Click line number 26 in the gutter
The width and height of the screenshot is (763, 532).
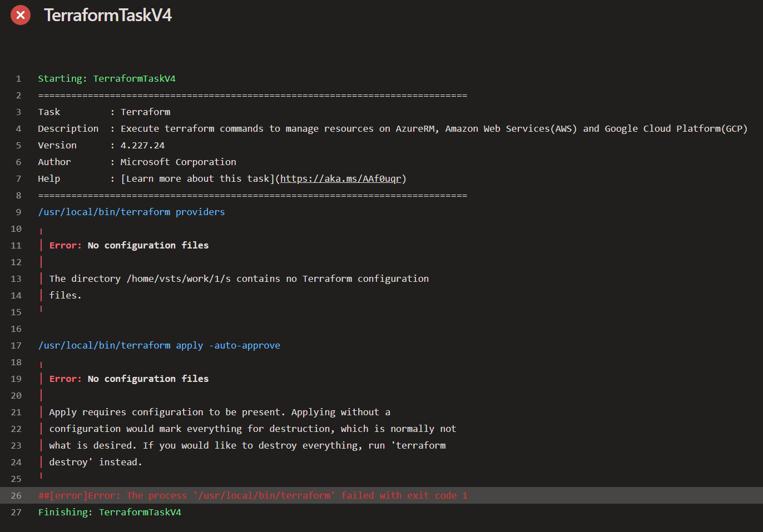pos(16,495)
